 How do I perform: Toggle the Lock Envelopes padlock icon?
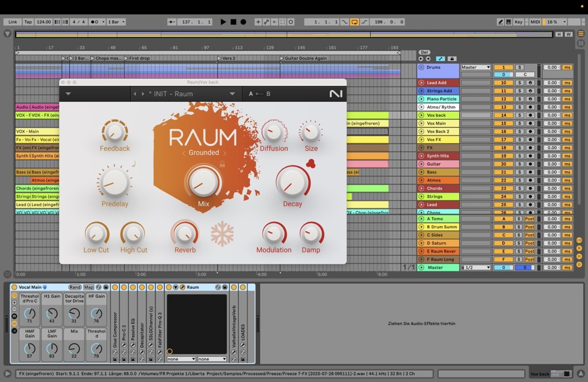click(452, 59)
